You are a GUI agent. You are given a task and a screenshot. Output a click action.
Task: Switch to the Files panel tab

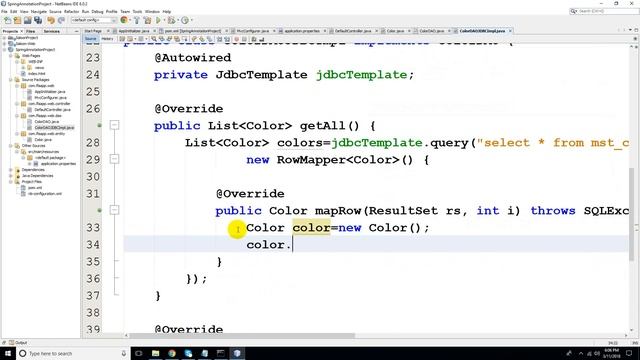pyautogui.click(x=31, y=31)
